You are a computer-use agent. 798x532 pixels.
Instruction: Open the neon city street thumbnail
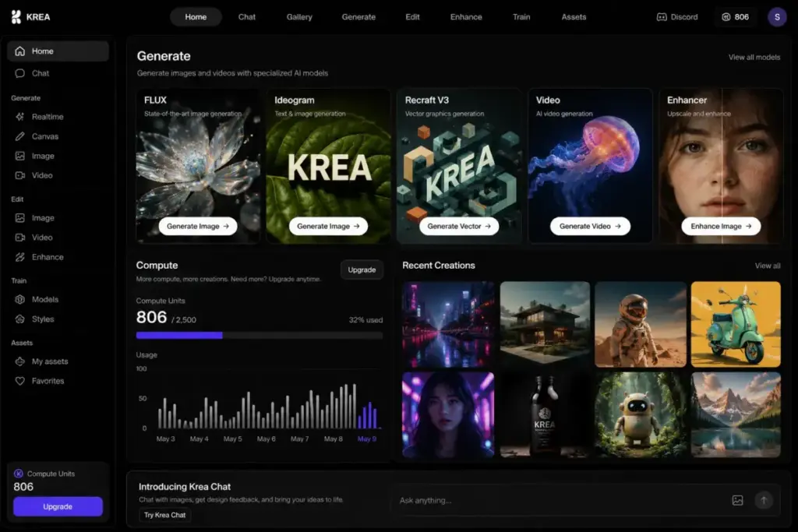click(x=448, y=325)
